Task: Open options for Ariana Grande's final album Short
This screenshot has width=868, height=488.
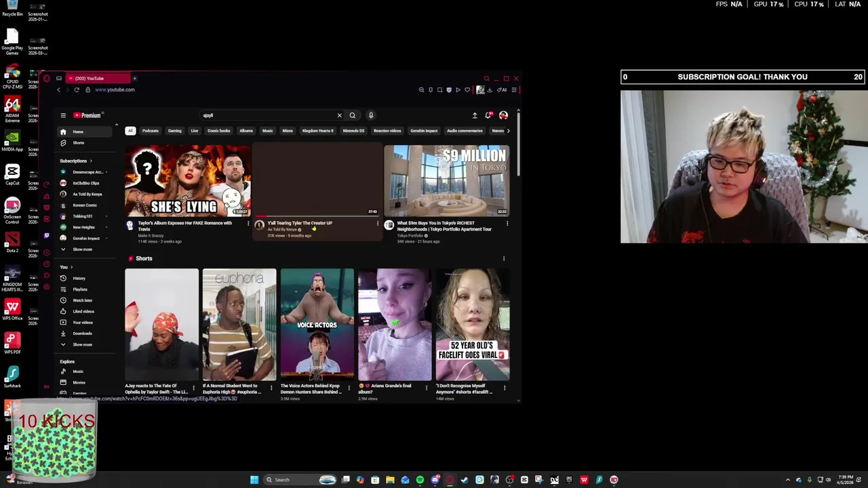Action: [427, 388]
